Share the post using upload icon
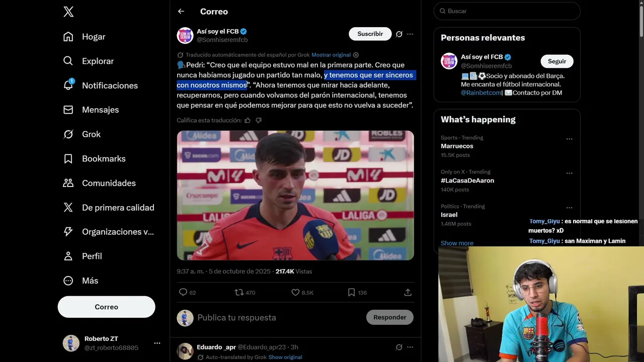The height and width of the screenshot is (362, 644). click(408, 292)
